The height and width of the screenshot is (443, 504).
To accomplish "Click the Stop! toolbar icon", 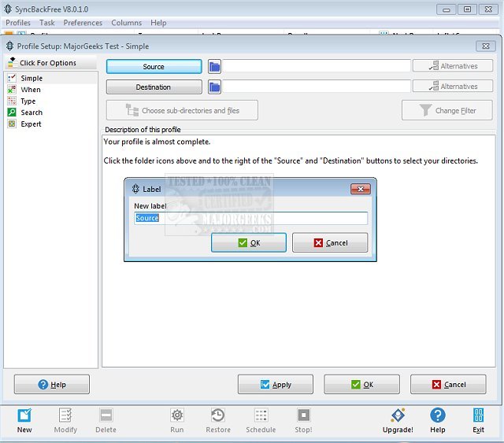I will pos(303,415).
